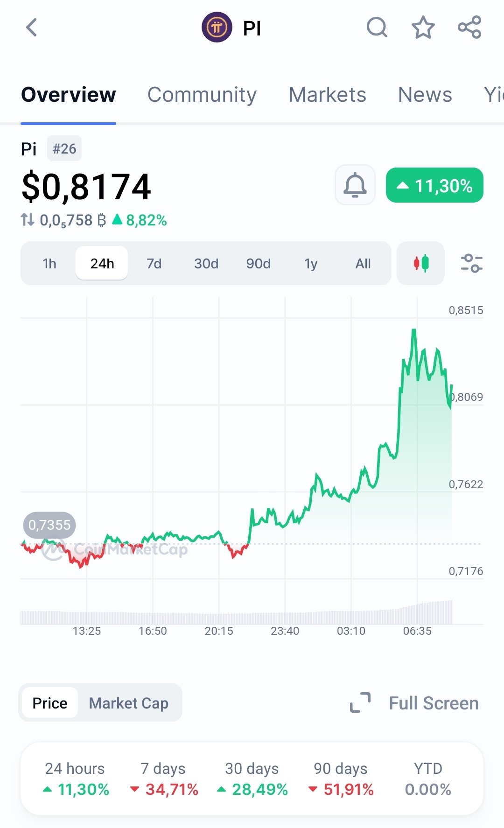This screenshot has height=828, width=504.
Task: Switch chart to Market Cap
Action: (x=129, y=703)
